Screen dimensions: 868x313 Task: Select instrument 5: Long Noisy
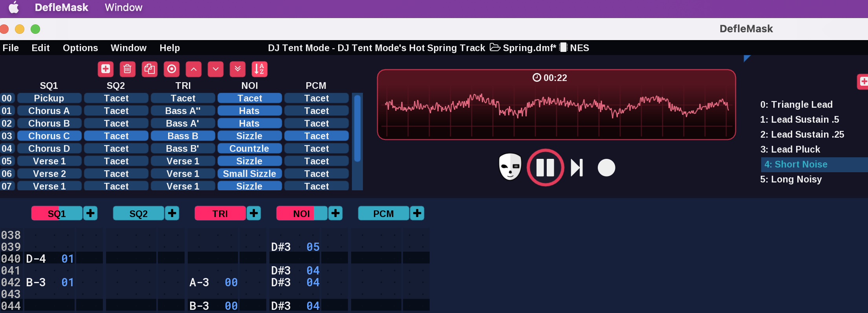791,179
